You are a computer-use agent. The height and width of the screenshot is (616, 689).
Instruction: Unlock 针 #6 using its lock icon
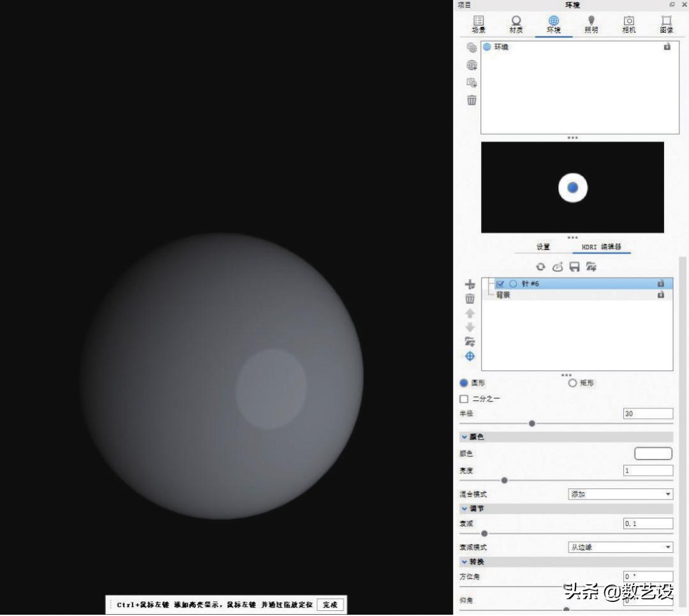[662, 283]
